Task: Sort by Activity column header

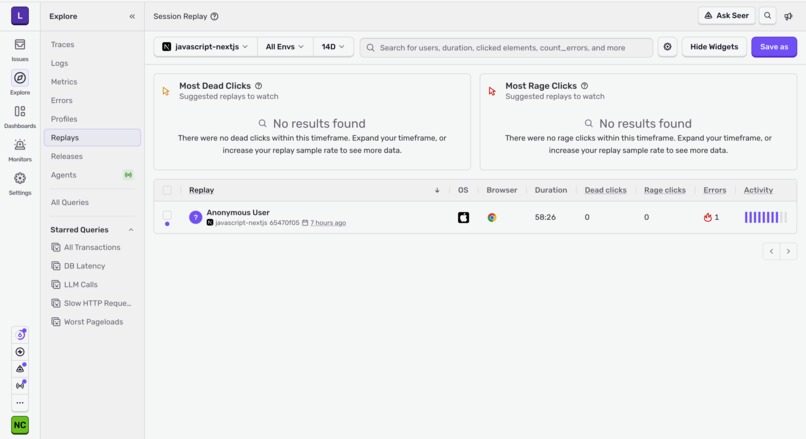Action: 758,190
